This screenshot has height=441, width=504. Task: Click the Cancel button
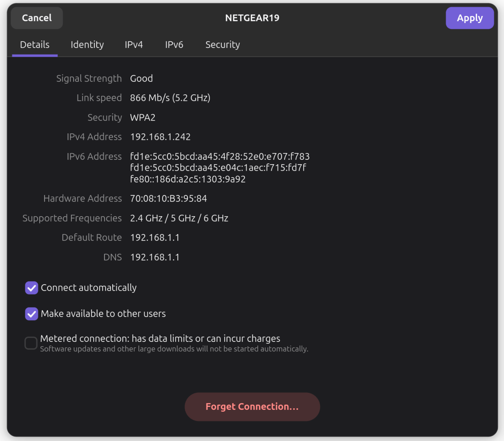point(37,18)
